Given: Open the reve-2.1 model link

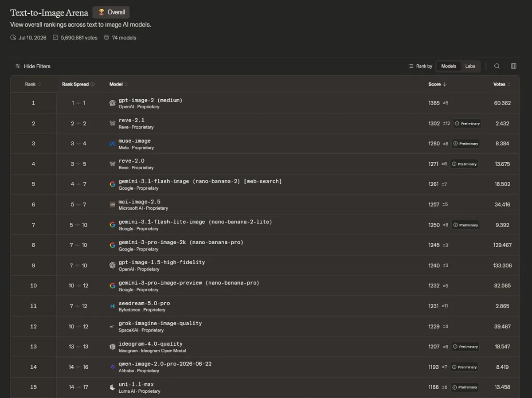Looking at the screenshot, I should (131, 120).
